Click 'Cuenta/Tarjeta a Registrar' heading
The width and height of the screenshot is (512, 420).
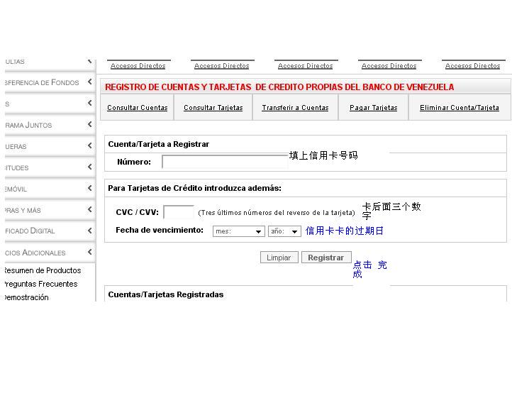[158, 144]
